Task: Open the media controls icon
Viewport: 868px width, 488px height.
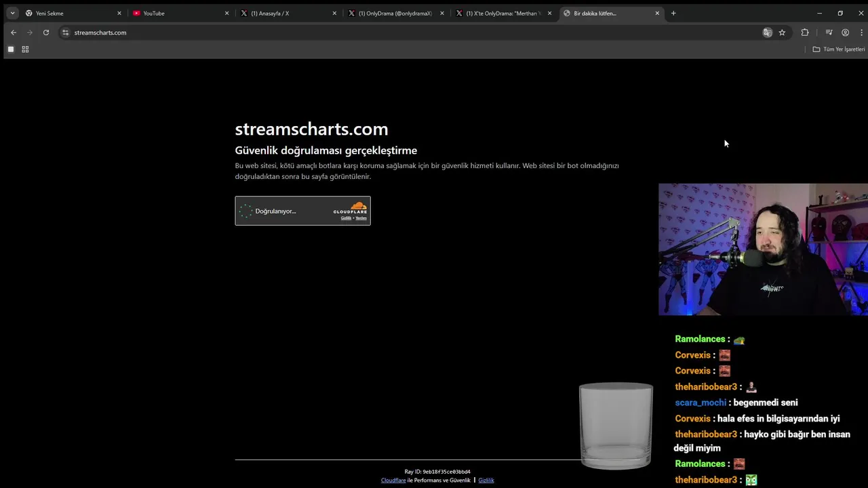Action: (829, 33)
